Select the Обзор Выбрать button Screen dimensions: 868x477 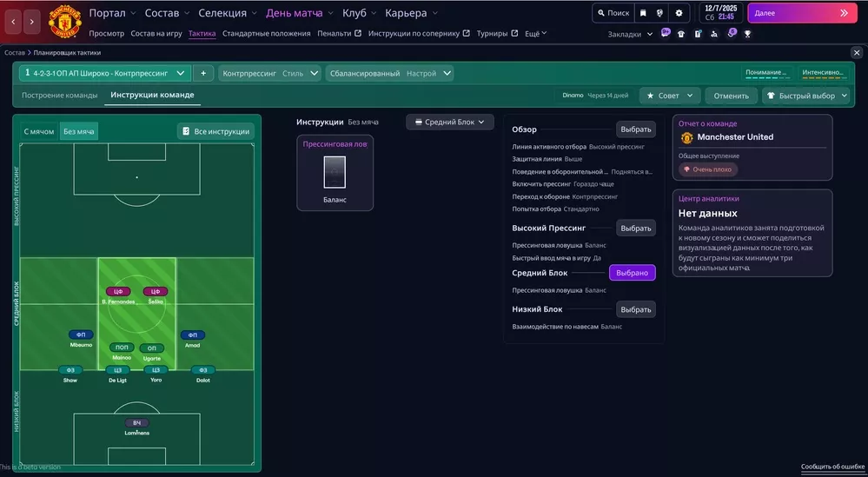click(x=635, y=129)
